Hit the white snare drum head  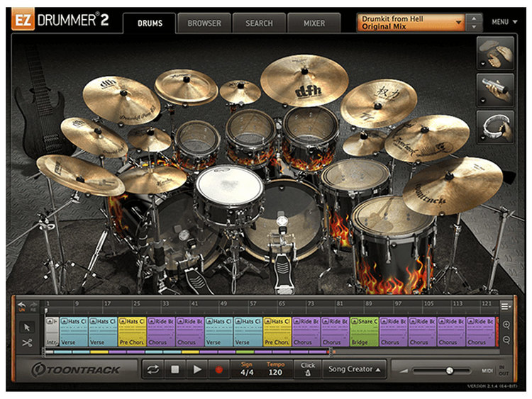230,184
